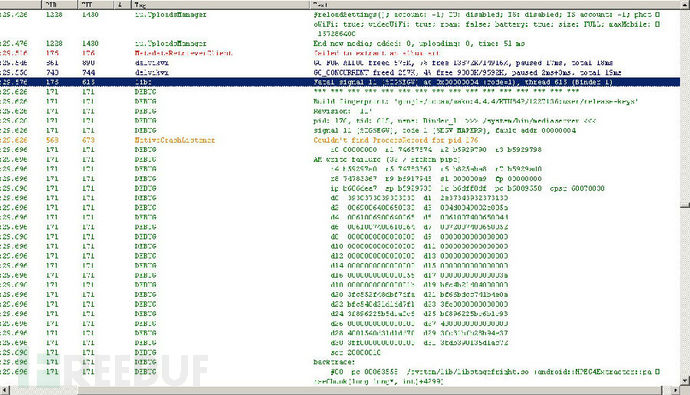690x395 pixels.
Task: Click the down arrow of vertical scrollbar
Action: point(685,381)
